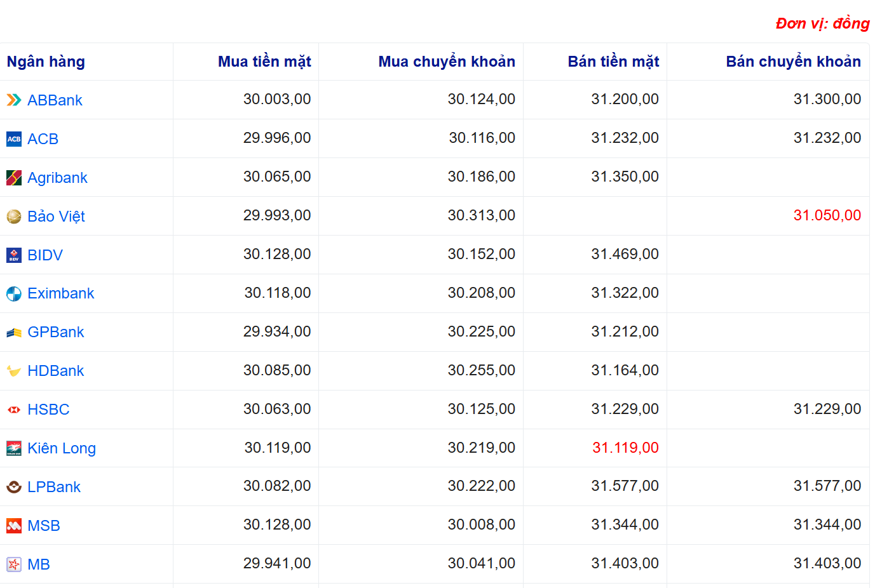The height and width of the screenshot is (588, 875).
Task: Sort by Mua tiền mặt column header
Action: pos(264,62)
